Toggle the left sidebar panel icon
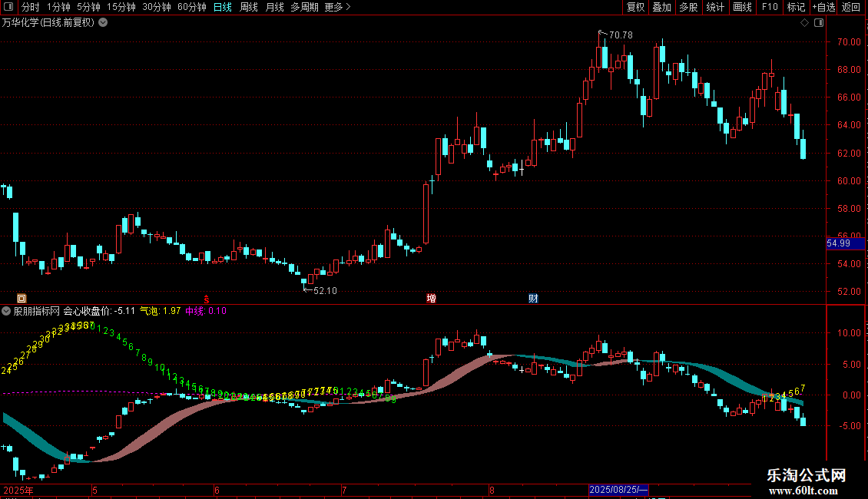This screenshot has height=499, width=868. 8,7
